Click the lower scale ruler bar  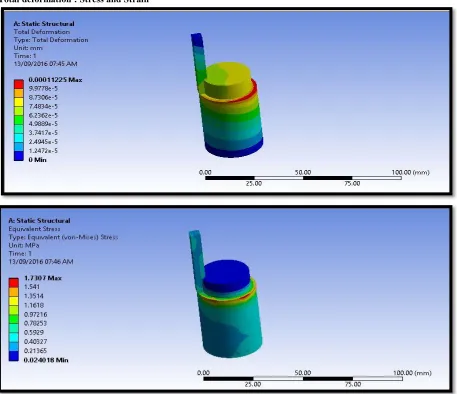click(303, 379)
